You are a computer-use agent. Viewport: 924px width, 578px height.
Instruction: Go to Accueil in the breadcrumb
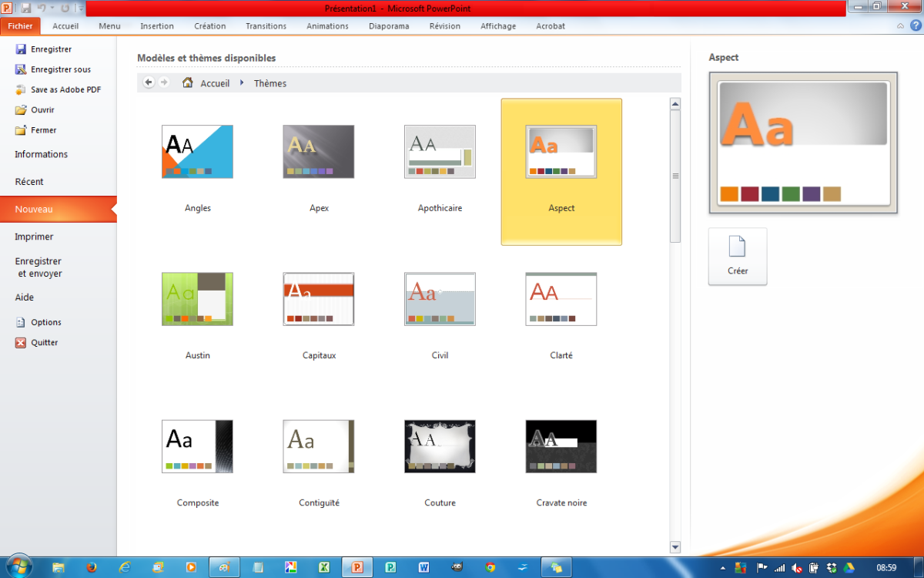[x=215, y=83]
